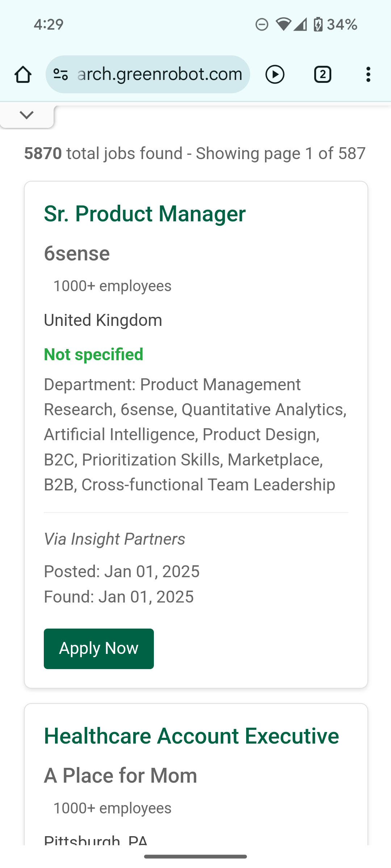Tap the Not specified salary label
The width and height of the screenshot is (391, 868).
(x=93, y=354)
